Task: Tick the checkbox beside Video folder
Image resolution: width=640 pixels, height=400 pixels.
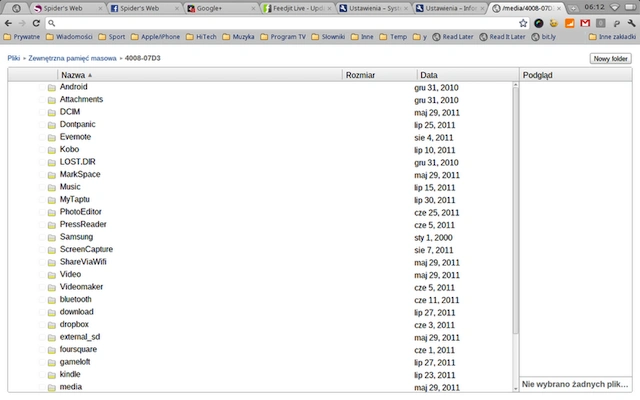Action: (42, 275)
